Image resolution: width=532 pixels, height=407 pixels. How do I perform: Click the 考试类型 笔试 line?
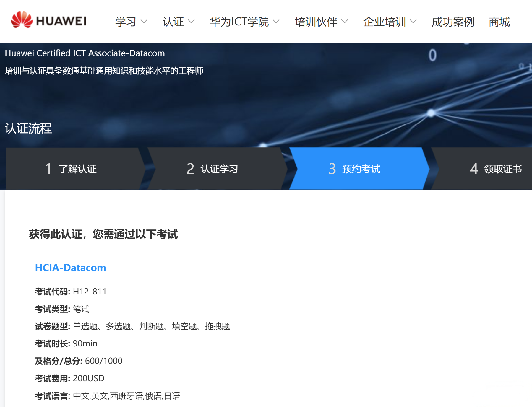pyautogui.click(x=62, y=309)
